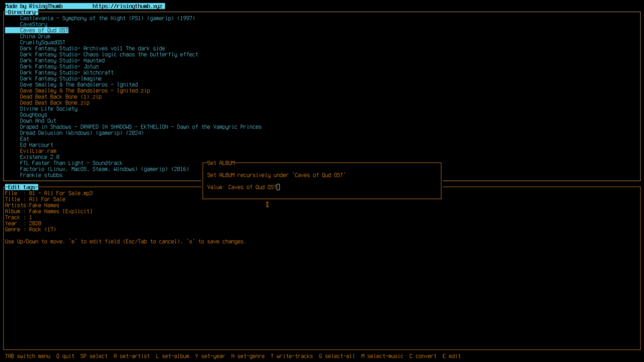Click the 'Use Up/Down to move' help line

[125, 241]
